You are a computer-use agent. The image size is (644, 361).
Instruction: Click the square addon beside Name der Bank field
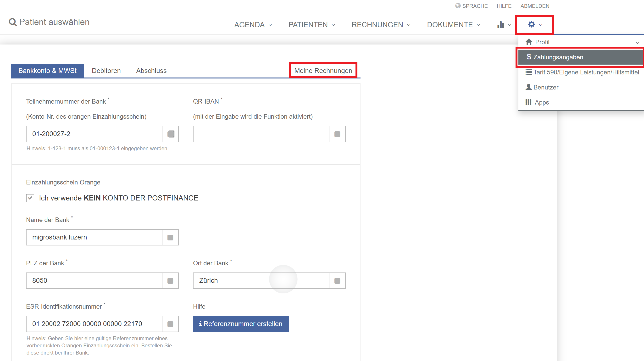(171, 237)
